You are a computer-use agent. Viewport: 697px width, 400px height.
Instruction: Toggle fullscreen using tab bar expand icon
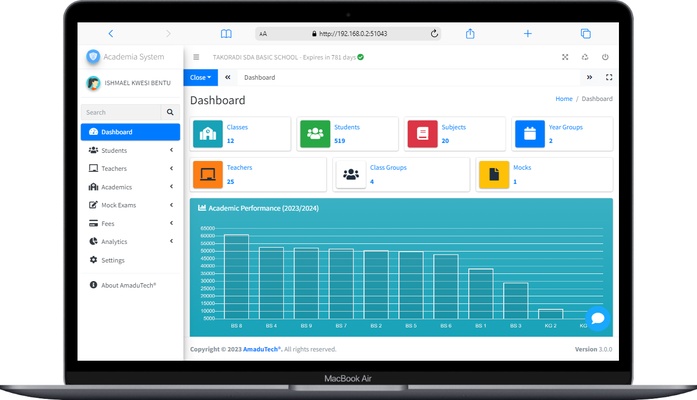609,77
